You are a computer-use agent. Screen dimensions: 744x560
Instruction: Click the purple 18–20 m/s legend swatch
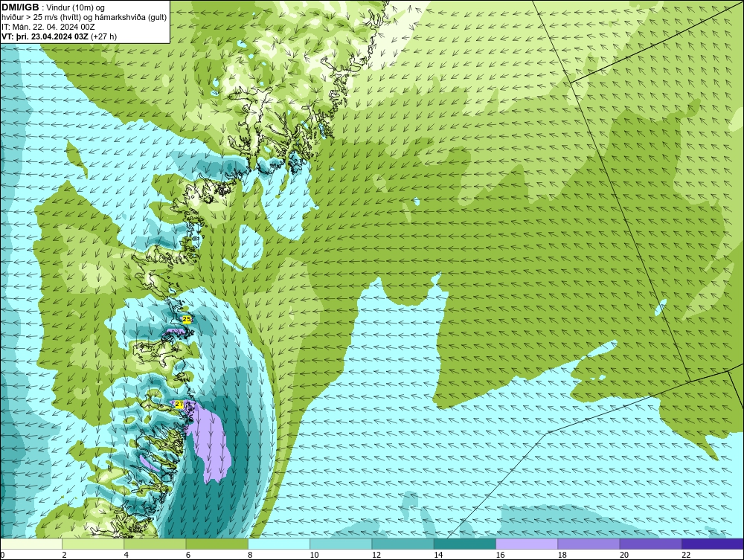(x=589, y=544)
